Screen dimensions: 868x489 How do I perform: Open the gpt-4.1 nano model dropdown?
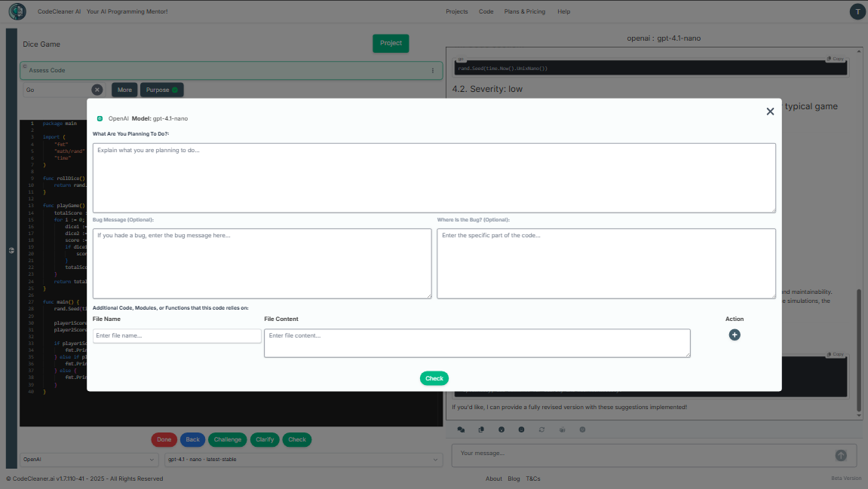[x=303, y=460]
